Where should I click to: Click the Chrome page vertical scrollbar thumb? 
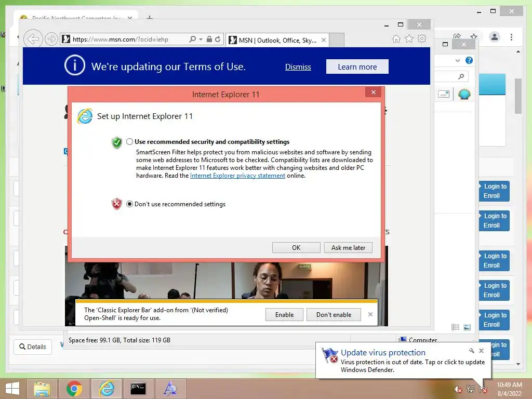pyautogui.click(x=518, y=96)
